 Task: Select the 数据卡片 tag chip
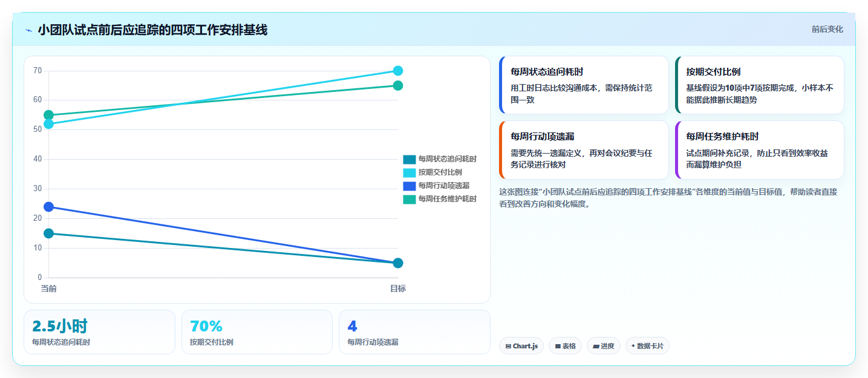(x=647, y=346)
